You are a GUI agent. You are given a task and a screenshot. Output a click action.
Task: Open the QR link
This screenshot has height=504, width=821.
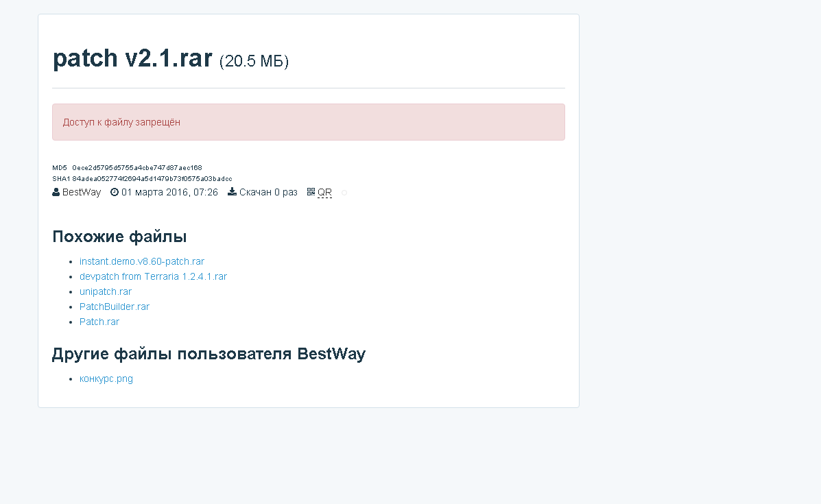324,193
